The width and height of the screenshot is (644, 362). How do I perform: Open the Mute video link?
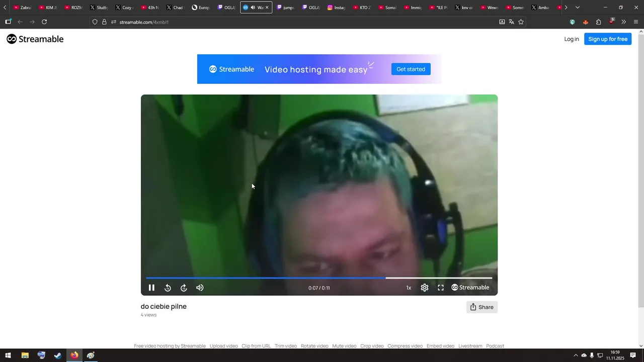[x=344, y=346]
